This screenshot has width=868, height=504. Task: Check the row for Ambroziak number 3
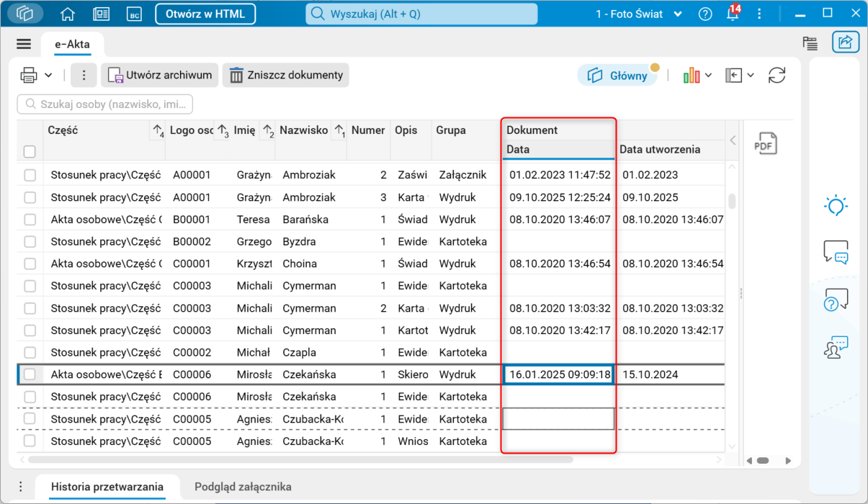[30, 197]
